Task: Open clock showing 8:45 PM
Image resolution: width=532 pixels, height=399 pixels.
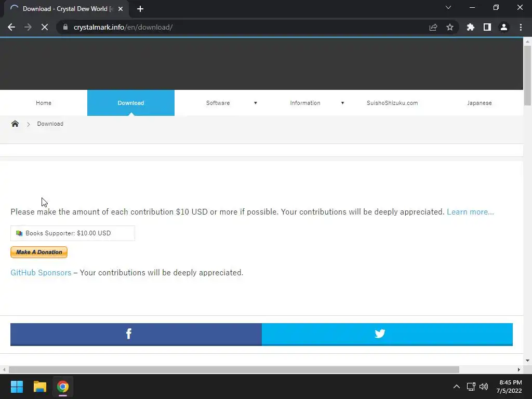Action: [x=510, y=387]
